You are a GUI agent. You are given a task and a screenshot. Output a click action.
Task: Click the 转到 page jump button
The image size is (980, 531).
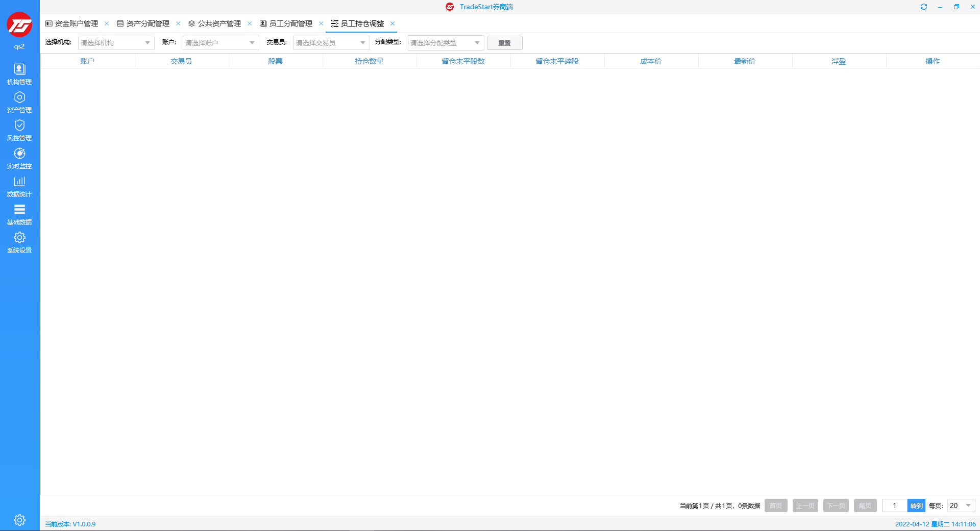[x=916, y=505]
